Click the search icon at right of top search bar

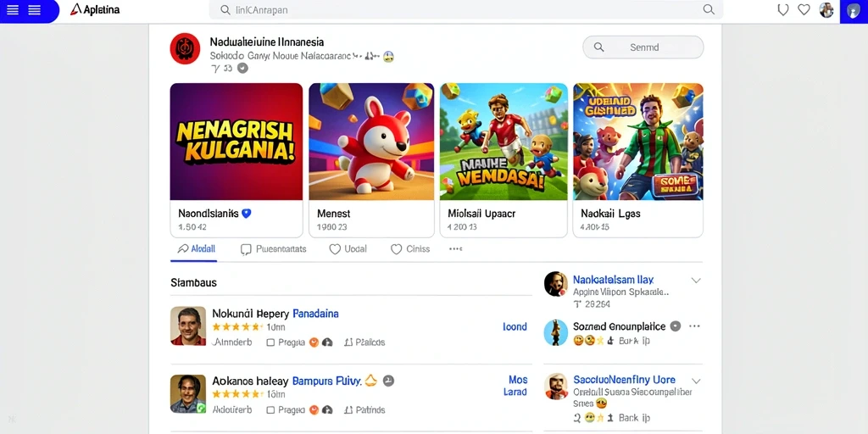pos(709,9)
